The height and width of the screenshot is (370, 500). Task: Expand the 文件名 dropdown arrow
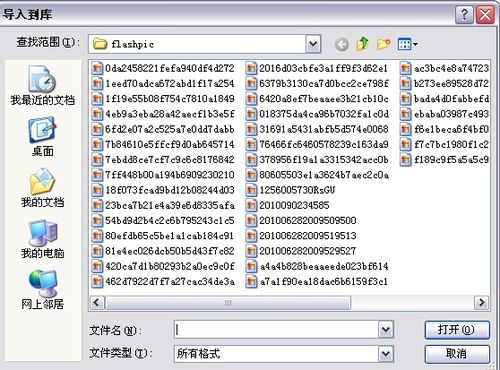pyautogui.click(x=386, y=330)
